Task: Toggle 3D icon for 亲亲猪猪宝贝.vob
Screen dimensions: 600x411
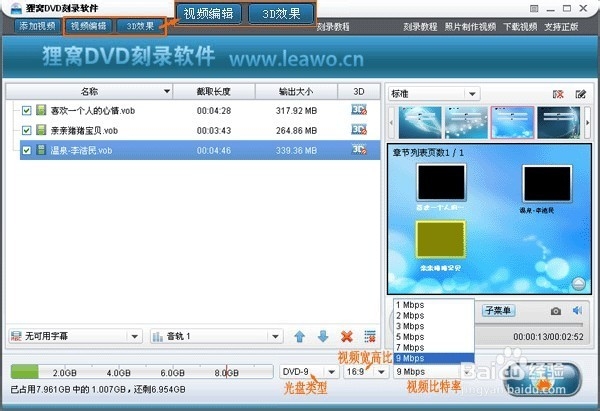Action: pos(359,130)
